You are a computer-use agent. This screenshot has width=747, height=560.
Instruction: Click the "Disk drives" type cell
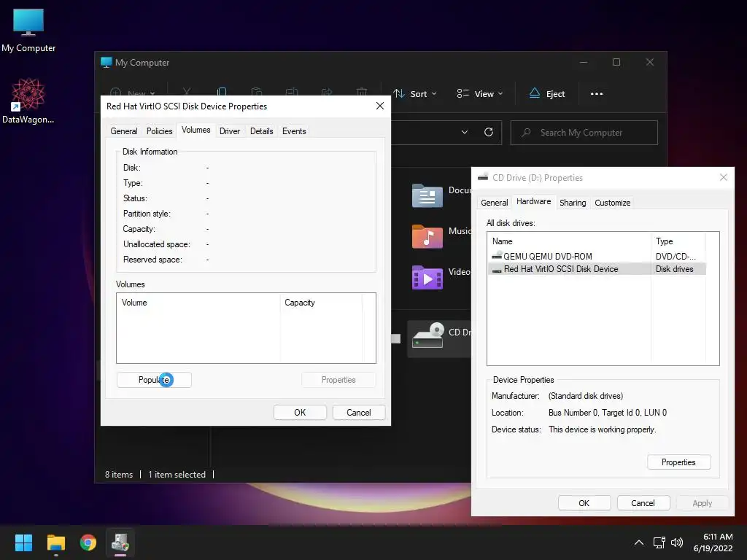tap(674, 269)
